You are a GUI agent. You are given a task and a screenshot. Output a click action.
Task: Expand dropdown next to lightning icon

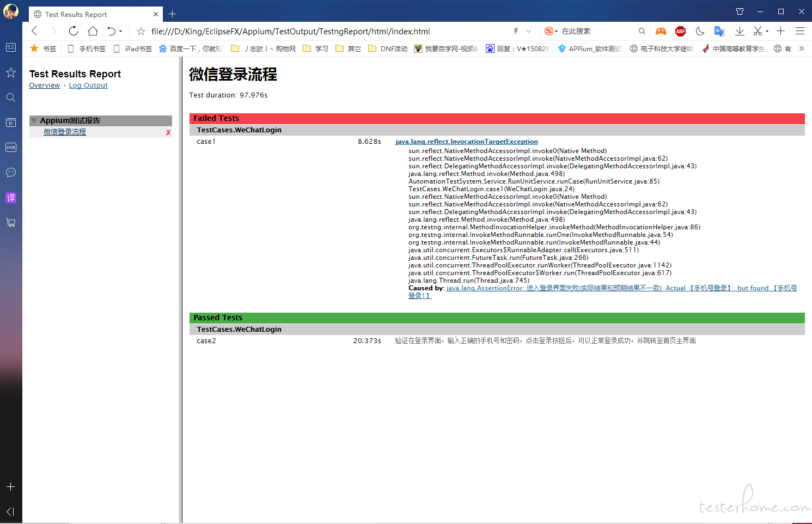[x=528, y=31]
